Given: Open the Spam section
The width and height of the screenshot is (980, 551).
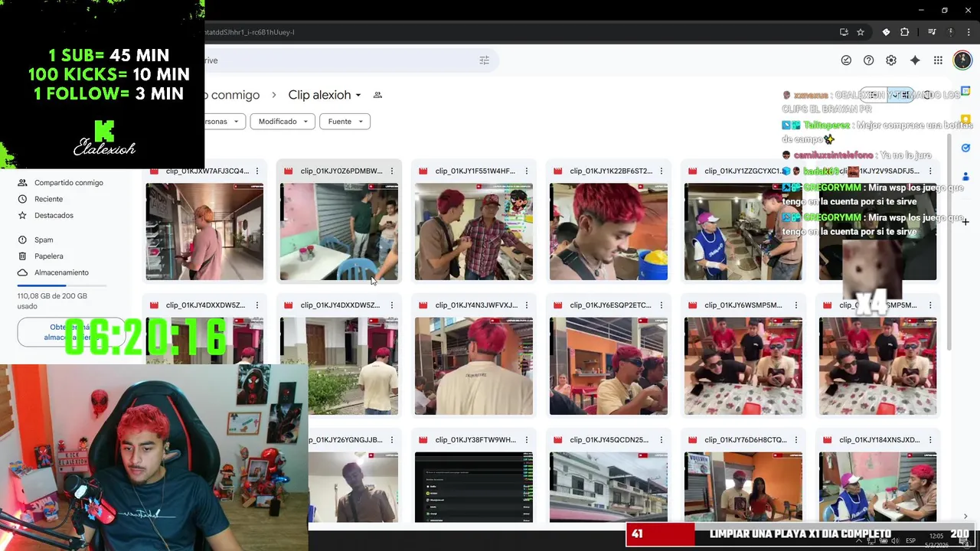Looking at the screenshot, I should tap(44, 240).
